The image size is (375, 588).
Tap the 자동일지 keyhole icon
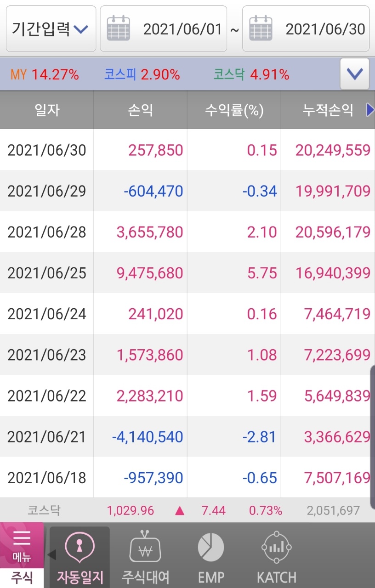click(x=80, y=547)
